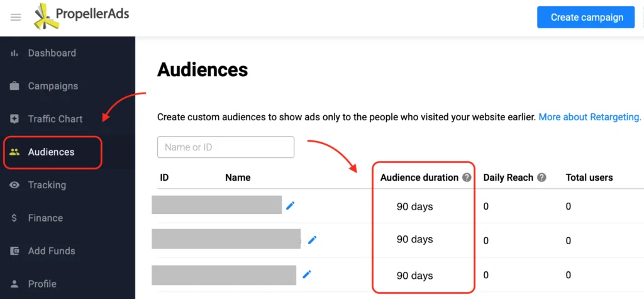This screenshot has width=644, height=299.
Task: Click the Audiences people icon
Action: (x=14, y=152)
